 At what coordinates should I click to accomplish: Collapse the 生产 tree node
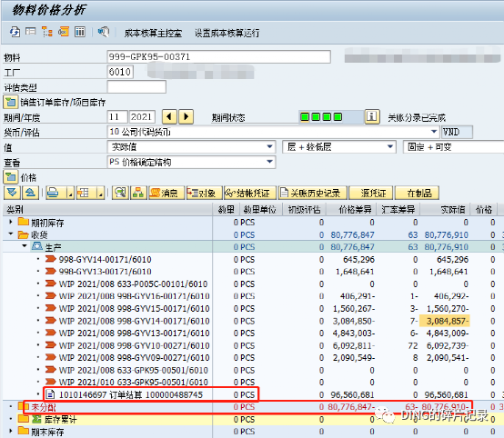[x=25, y=246]
